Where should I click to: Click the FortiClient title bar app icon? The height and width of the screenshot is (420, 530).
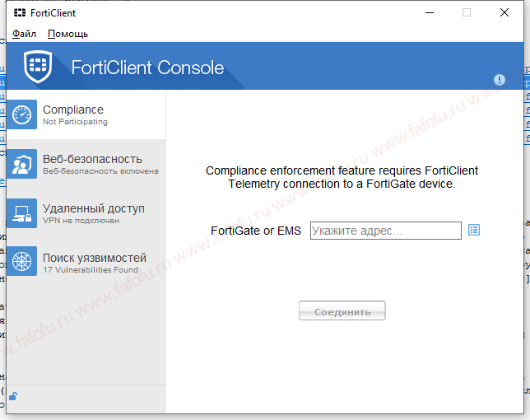tap(20, 13)
